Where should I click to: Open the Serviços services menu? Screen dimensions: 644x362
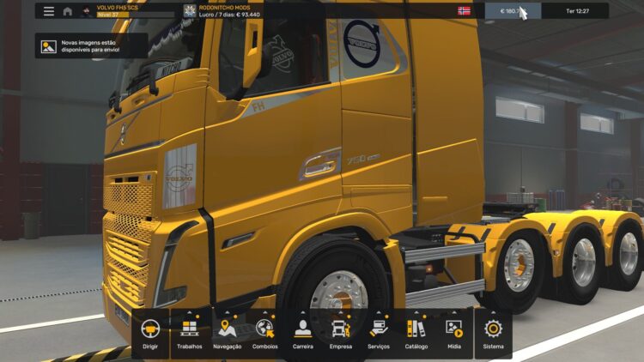tap(379, 333)
